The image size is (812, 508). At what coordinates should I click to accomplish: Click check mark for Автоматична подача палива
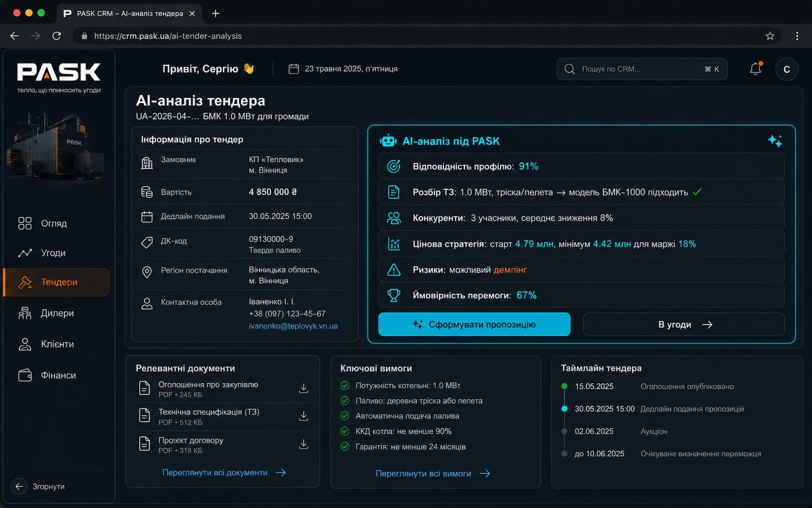[x=345, y=416]
